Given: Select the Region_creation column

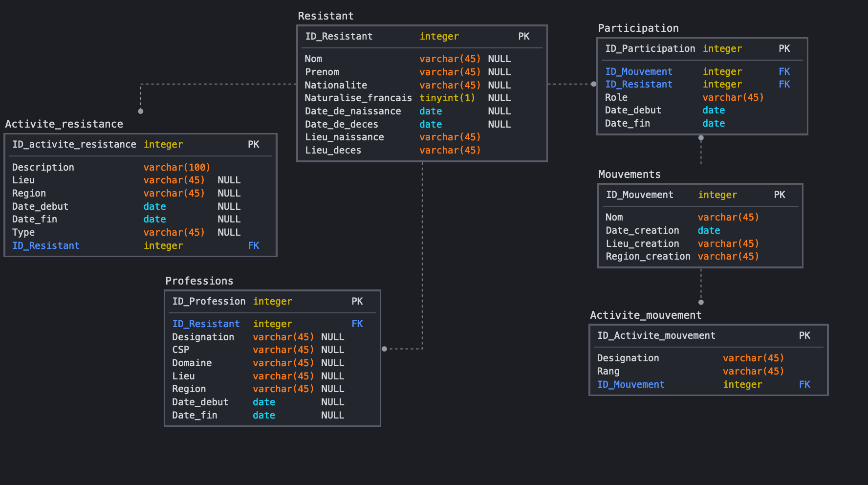Looking at the screenshot, I should pos(700,256).
